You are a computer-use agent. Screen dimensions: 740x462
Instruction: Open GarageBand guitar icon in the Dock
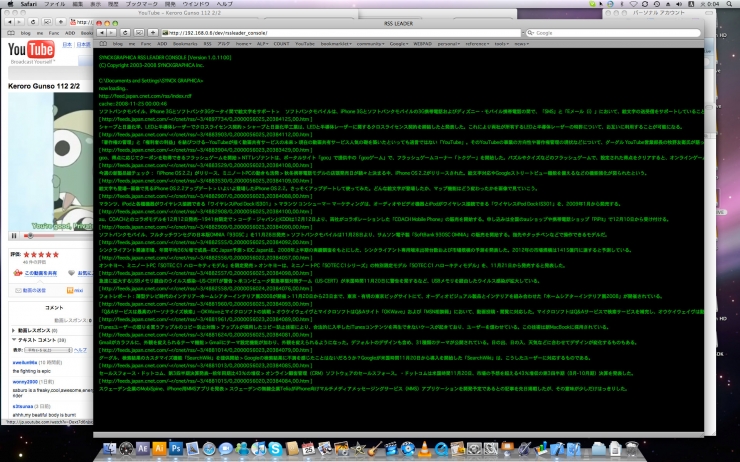[x=374, y=448]
